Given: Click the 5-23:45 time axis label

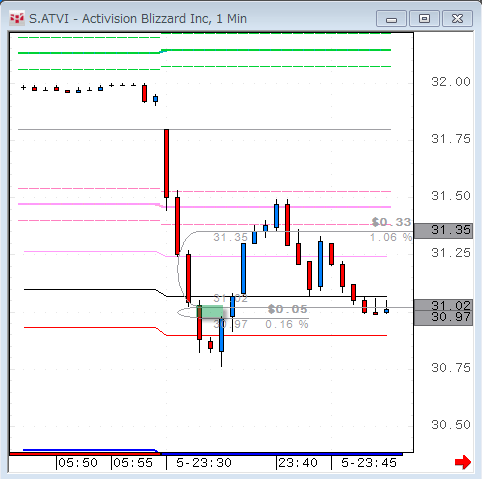Looking at the screenshot, I should coord(369,463).
